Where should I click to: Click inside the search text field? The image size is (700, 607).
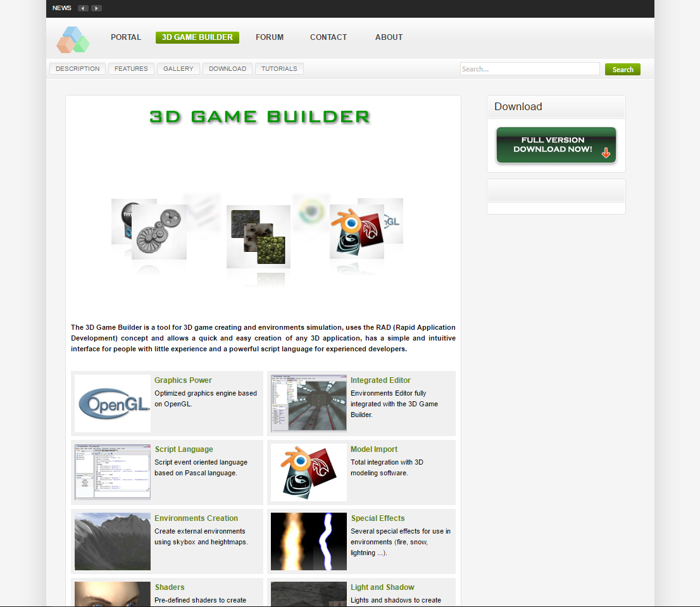(530, 68)
